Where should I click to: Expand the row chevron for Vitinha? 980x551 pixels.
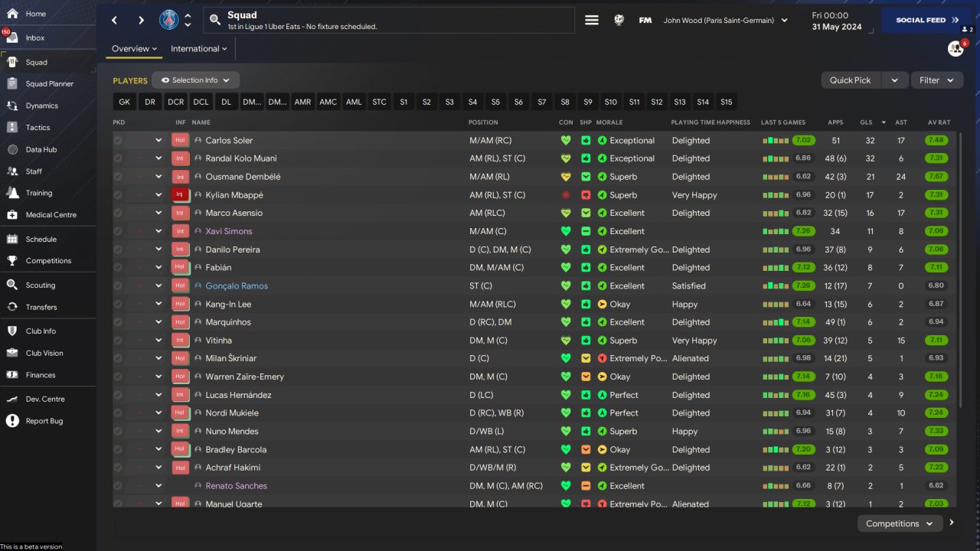[158, 341]
